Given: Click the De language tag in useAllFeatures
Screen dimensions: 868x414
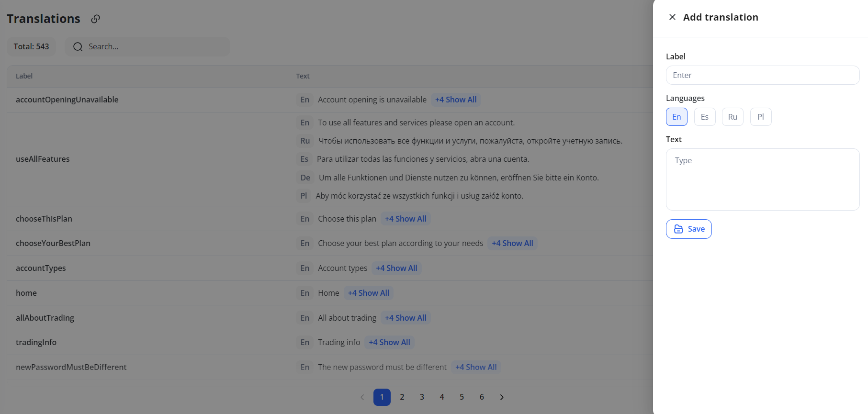Looking at the screenshot, I should click(x=305, y=178).
